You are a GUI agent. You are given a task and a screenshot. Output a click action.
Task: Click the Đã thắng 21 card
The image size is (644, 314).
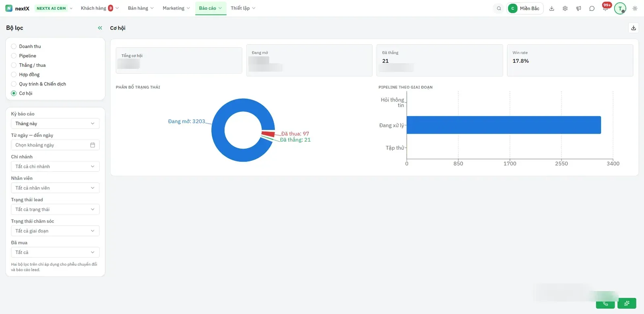(x=440, y=60)
